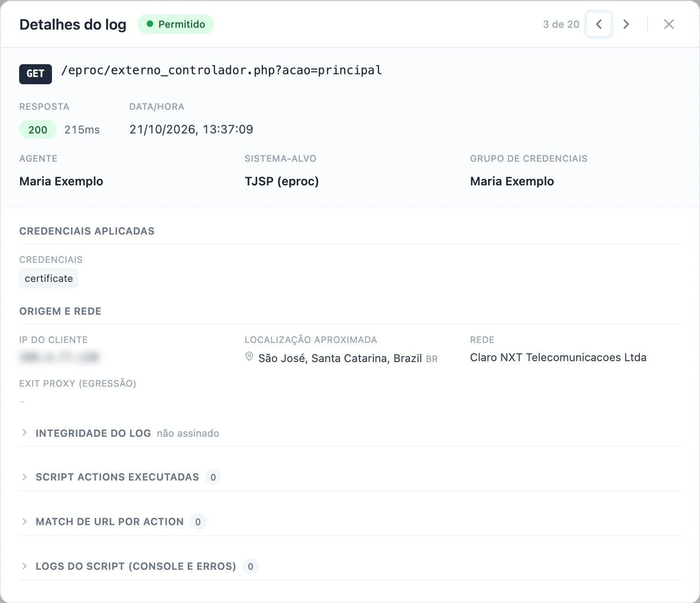Click the Exit Proxy (Egressão) label

point(78,383)
